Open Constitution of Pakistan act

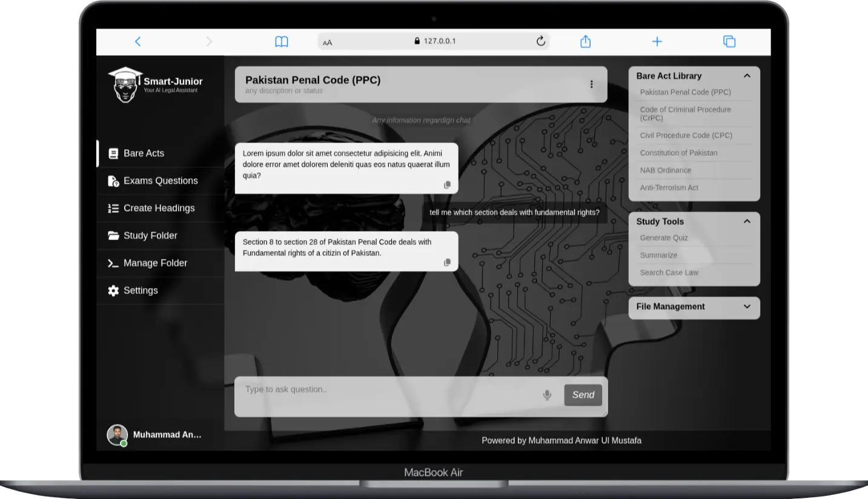point(678,153)
